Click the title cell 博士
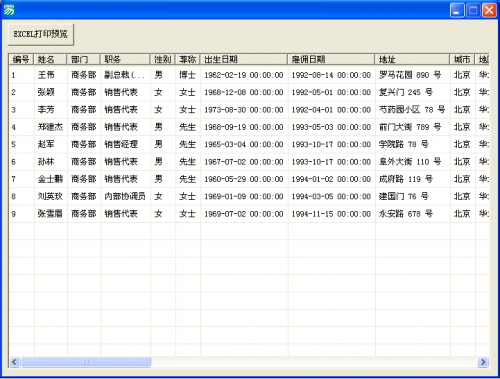This screenshot has width=500, height=379. pyautogui.click(x=188, y=75)
